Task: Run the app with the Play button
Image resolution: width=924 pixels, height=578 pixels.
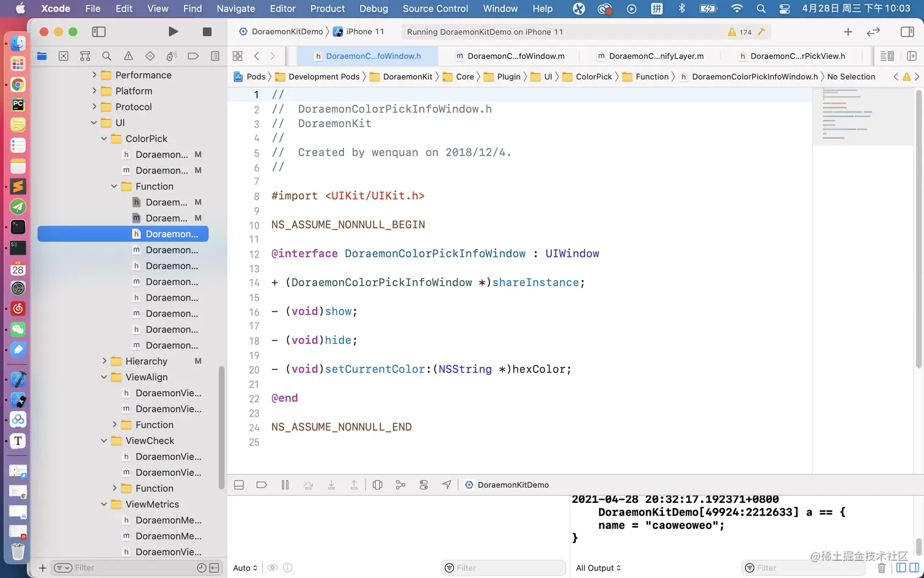Action: (x=174, y=32)
